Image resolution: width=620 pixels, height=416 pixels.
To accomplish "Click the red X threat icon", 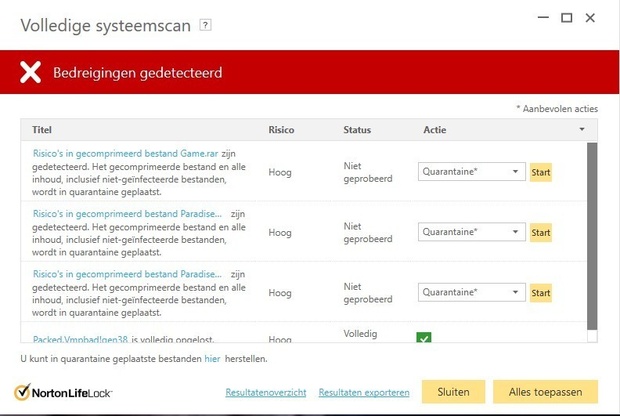I will click(x=30, y=72).
